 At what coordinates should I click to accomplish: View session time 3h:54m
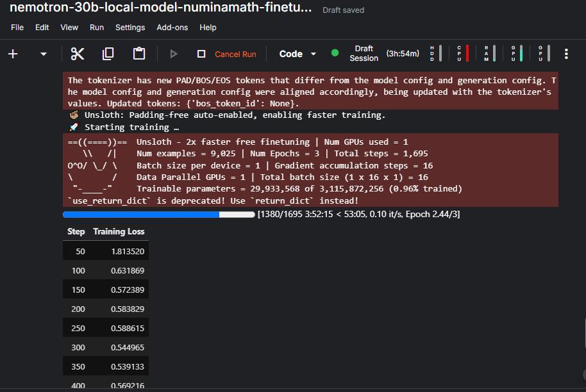pyautogui.click(x=403, y=54)
